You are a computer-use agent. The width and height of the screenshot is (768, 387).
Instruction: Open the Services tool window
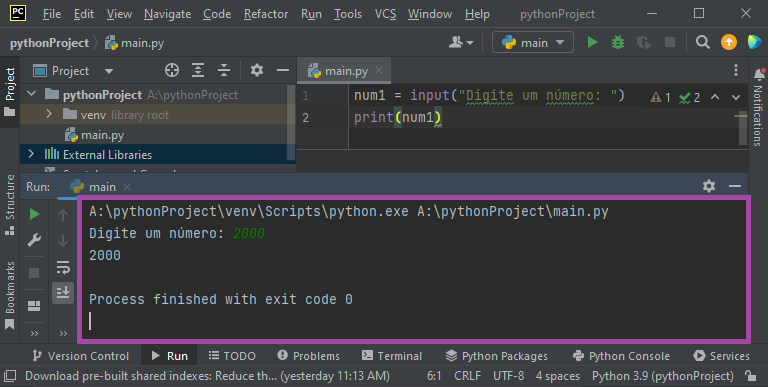click(x=721, y=356)
